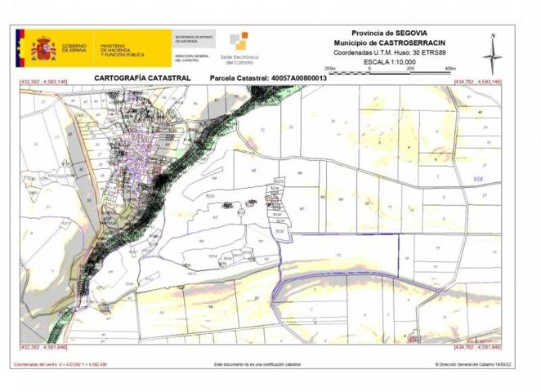Click the Sede Electrónica del Catastro logo
Screen dimensions: 541x392
[x=239, y=47]
